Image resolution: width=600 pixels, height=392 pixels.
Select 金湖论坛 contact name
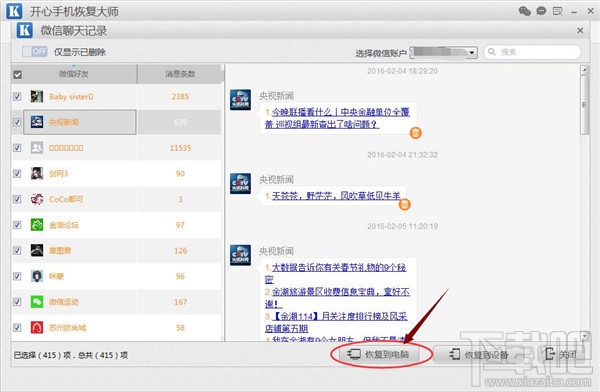64,225
